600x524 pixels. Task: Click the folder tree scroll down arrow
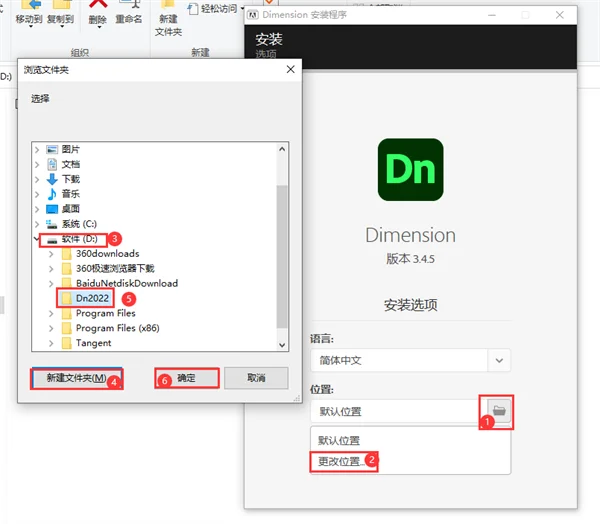(282, 345)
